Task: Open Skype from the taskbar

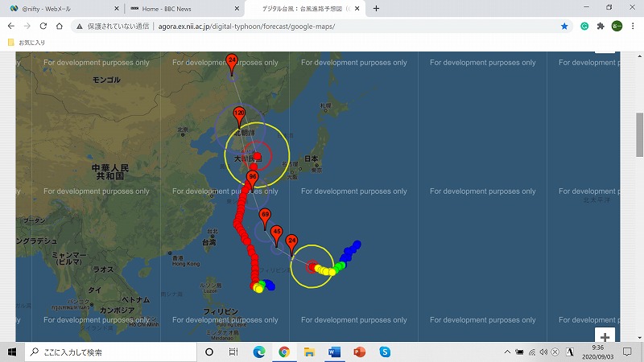Action: pos(385,352)
